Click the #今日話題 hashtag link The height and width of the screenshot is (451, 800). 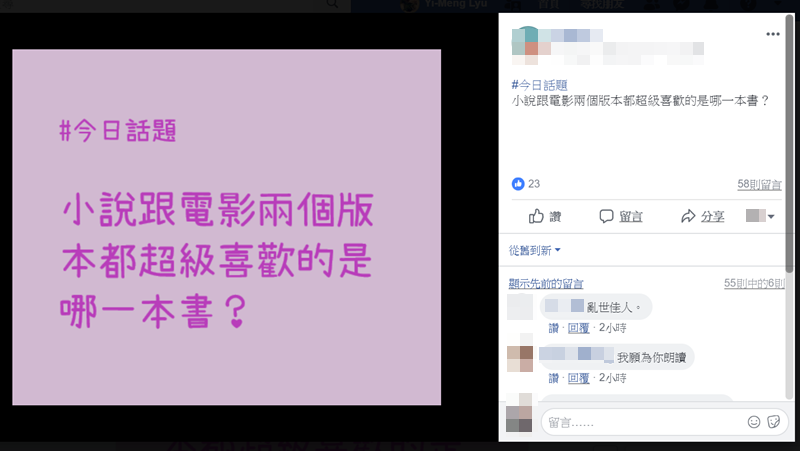(539, 85)
